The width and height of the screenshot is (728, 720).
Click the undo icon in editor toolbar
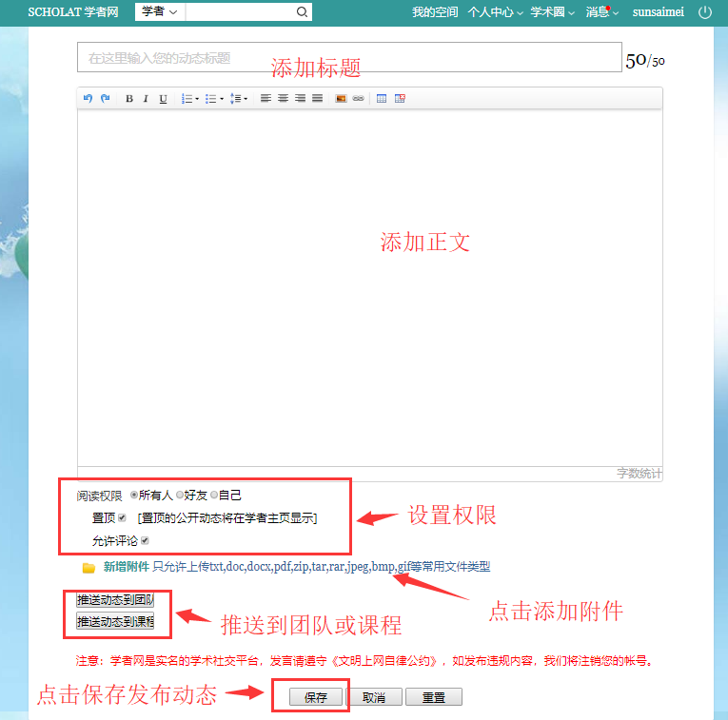[89, 99]
